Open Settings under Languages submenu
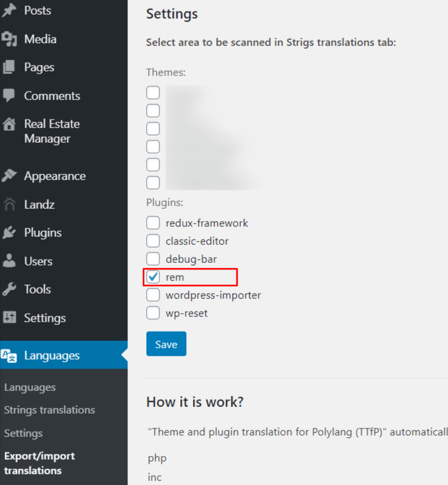The width and height of the screenshot is (448, 485). click(23, 434)
